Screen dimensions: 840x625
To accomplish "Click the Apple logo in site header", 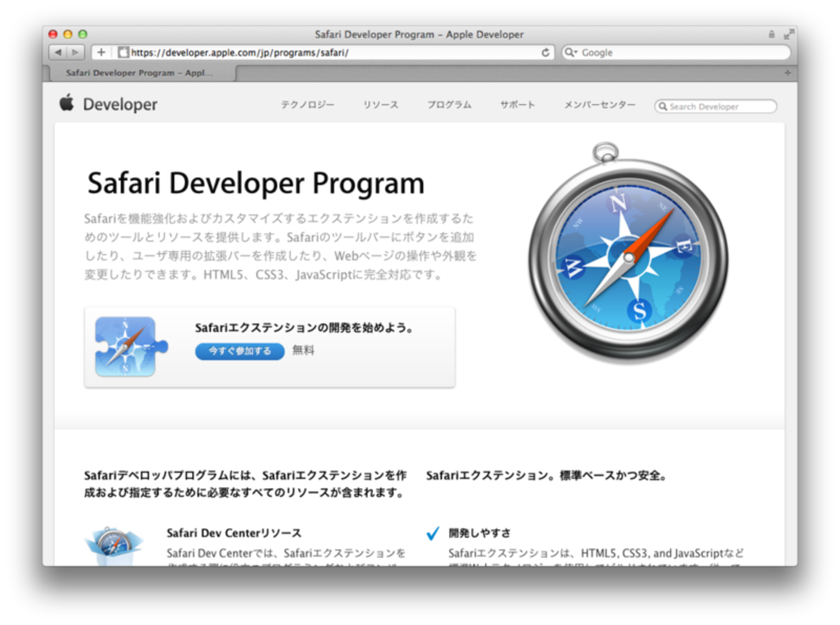I will click(67, 103).
